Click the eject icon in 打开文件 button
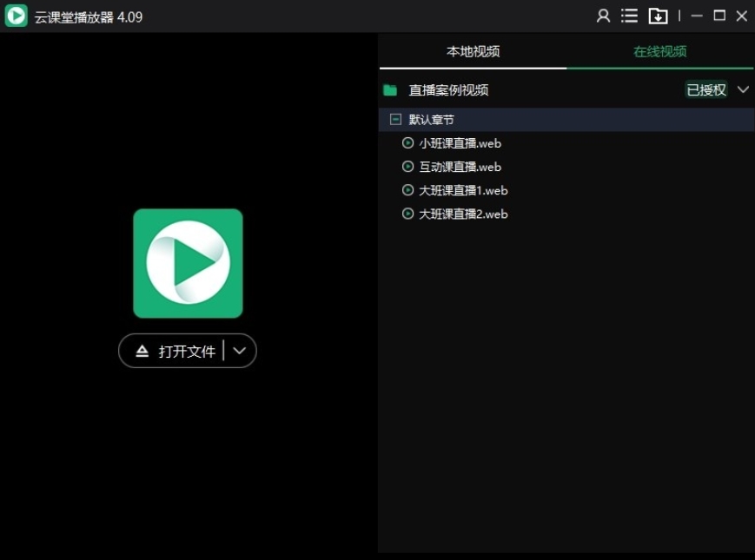The width and height of the screenshot is (755, 560). 142,352
